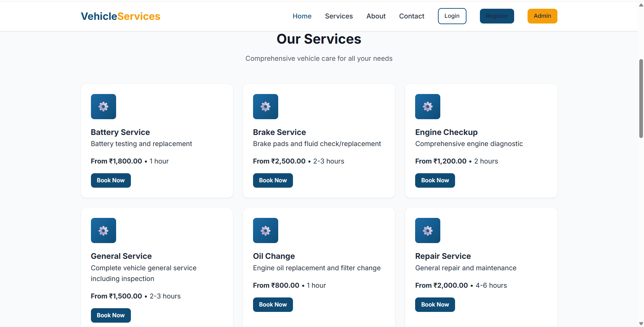Open the About nav item
The height and width of the screenshot is (327, 644).
(x=376, y=16)
